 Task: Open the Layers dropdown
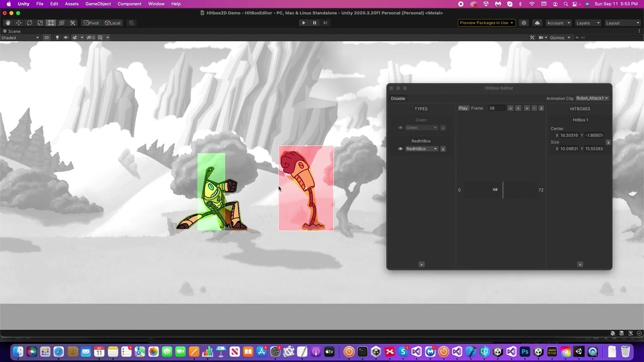point(588,23)
